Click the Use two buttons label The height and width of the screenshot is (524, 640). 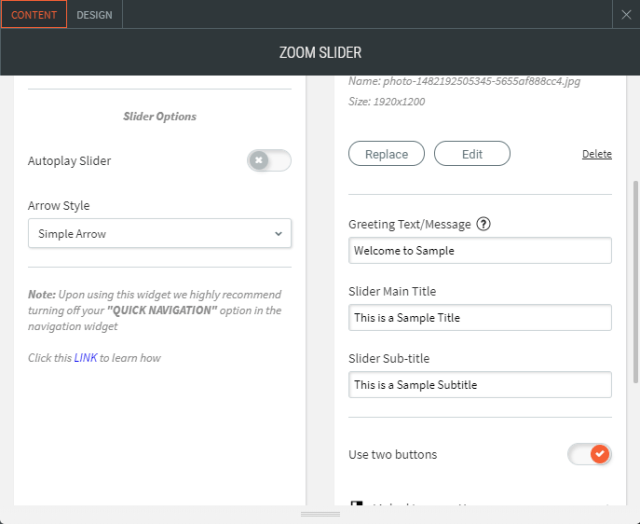393,455
